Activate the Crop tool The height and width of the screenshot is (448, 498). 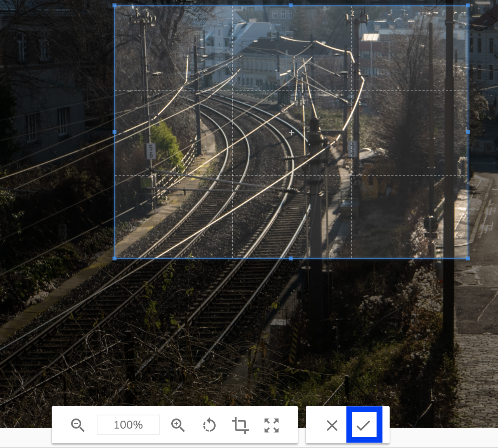coord(240,425)
